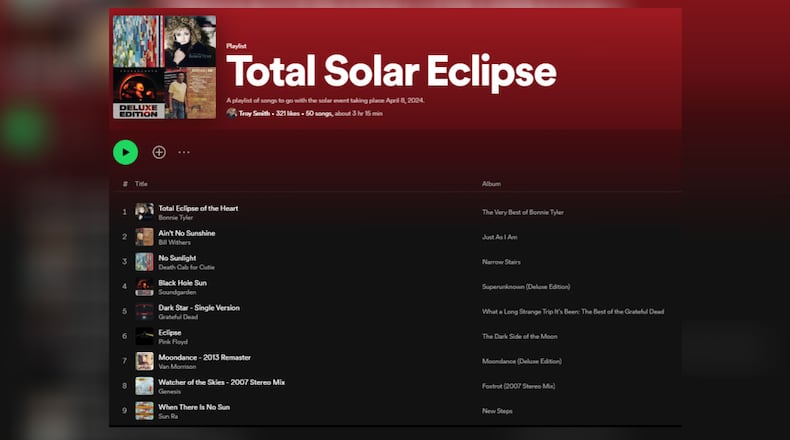Viewport: 790px width, 440px height.
Task: Click Troy Smith's avatar icon
Action: [231, 113]
